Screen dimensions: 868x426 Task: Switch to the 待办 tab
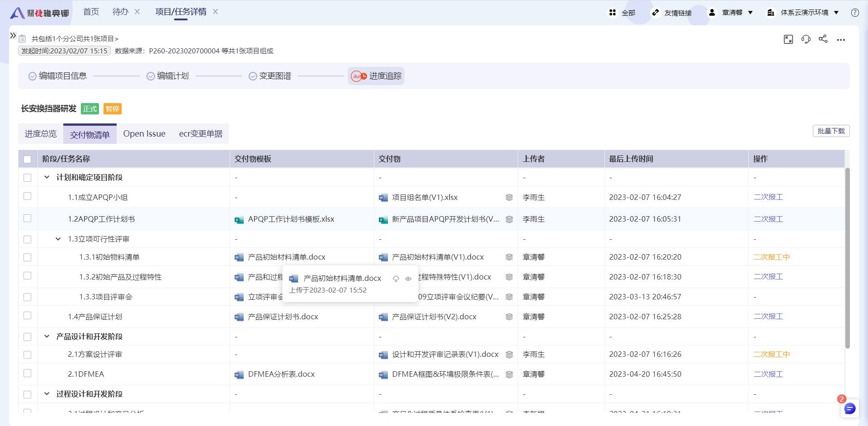click(120, 12)
